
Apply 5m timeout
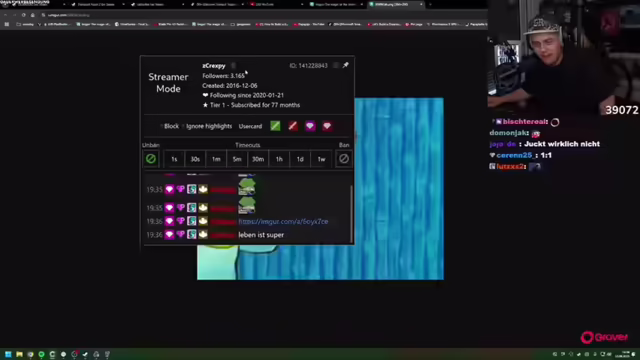[237, 159]
